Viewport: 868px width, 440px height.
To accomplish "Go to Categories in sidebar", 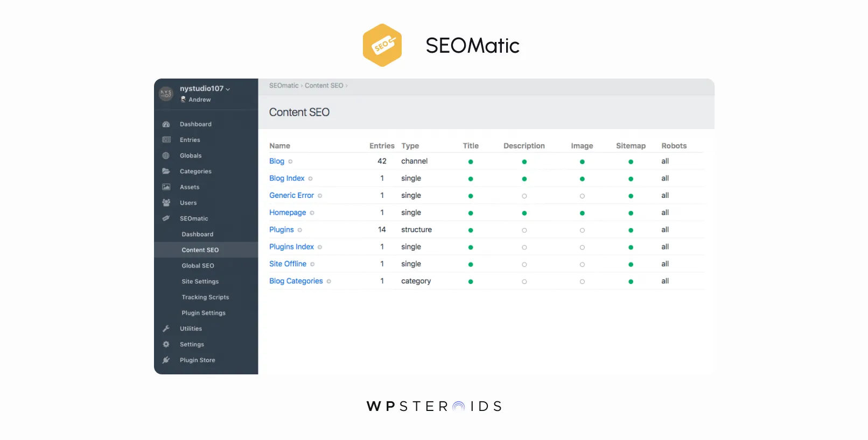I will pyautogui.click(x=195, y=172).
